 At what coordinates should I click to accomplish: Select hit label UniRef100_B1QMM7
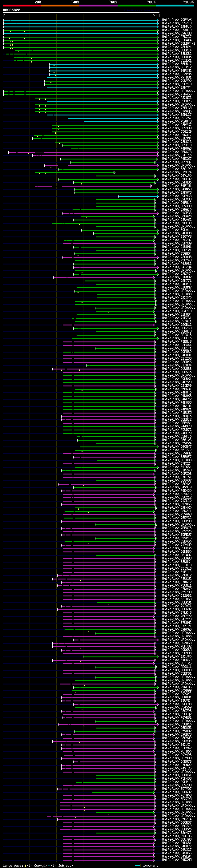[x=176, y=287]
